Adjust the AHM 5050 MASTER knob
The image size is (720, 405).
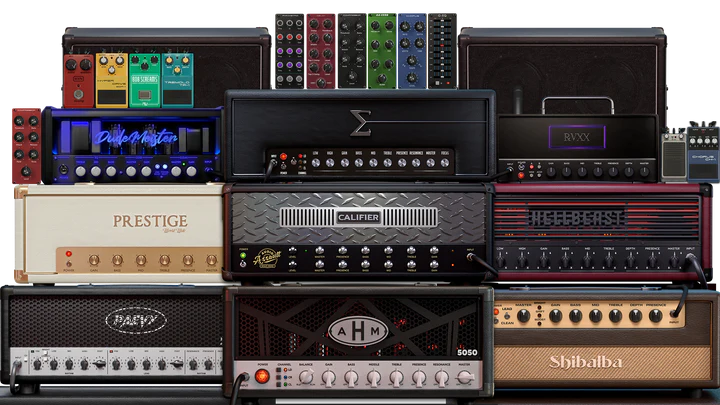click(464, 377)
